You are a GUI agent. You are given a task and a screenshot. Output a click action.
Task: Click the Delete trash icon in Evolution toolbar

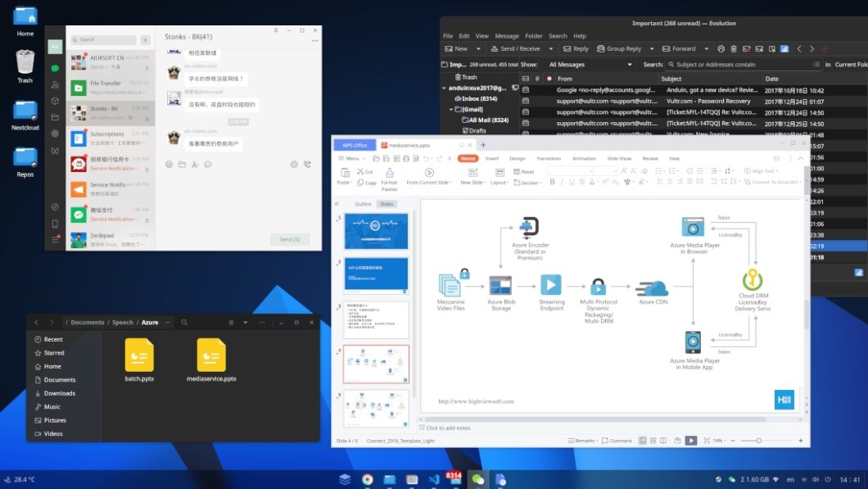click(733, 48)
